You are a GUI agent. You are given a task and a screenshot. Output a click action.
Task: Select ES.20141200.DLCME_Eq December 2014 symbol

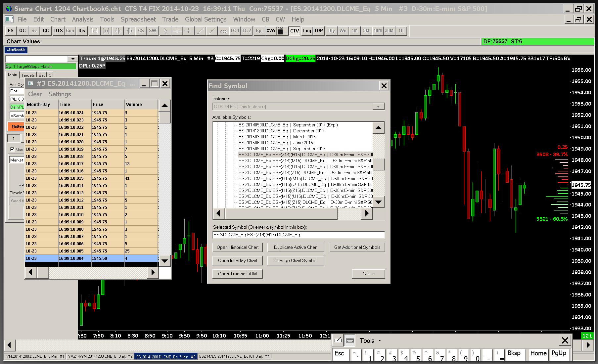[x=282, y=131]
